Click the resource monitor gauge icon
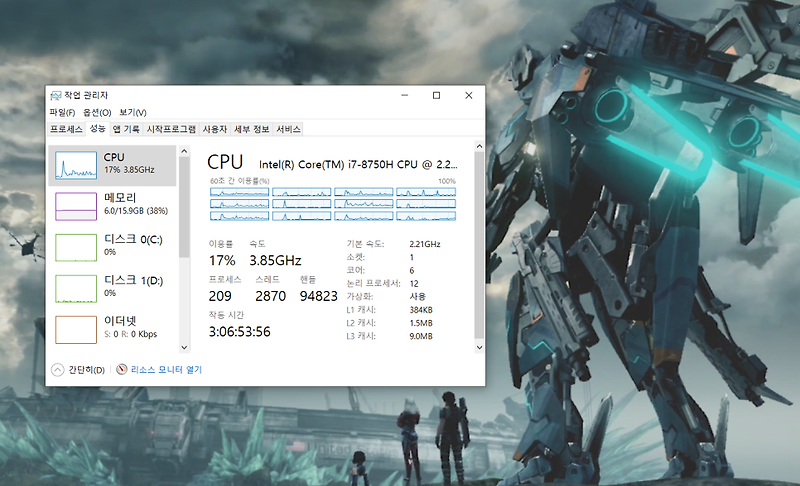The width and height of the screenshot is (800, 486). pyautogui.click(x=121, y=369)
